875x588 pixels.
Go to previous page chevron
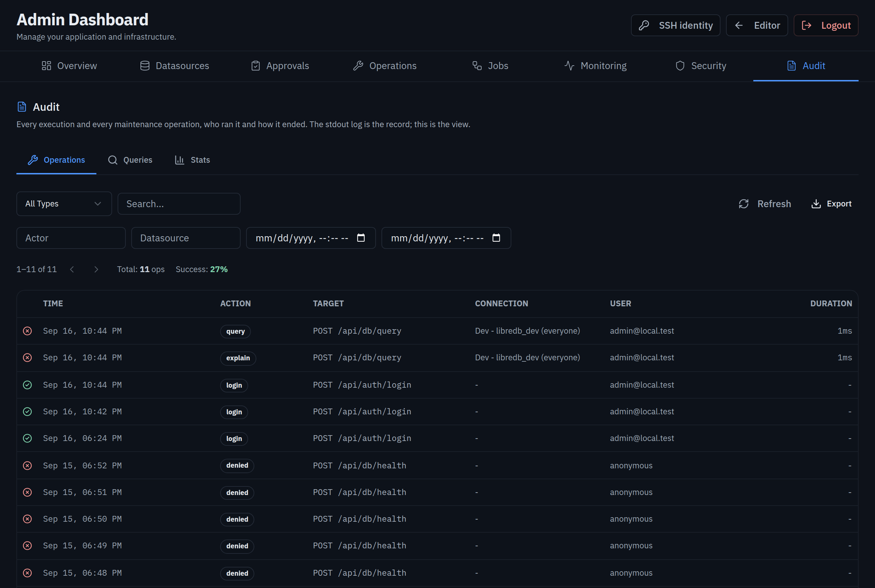(72, 269)
